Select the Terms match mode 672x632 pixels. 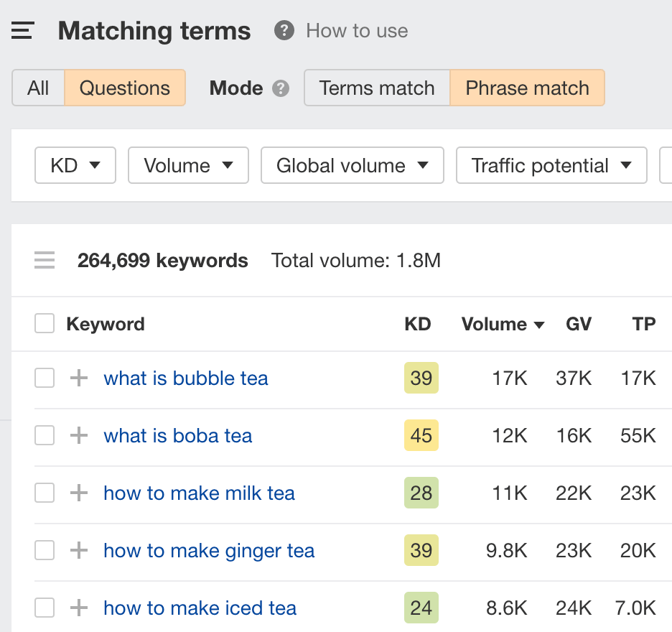pyautogui.click(x=377, y=88)
